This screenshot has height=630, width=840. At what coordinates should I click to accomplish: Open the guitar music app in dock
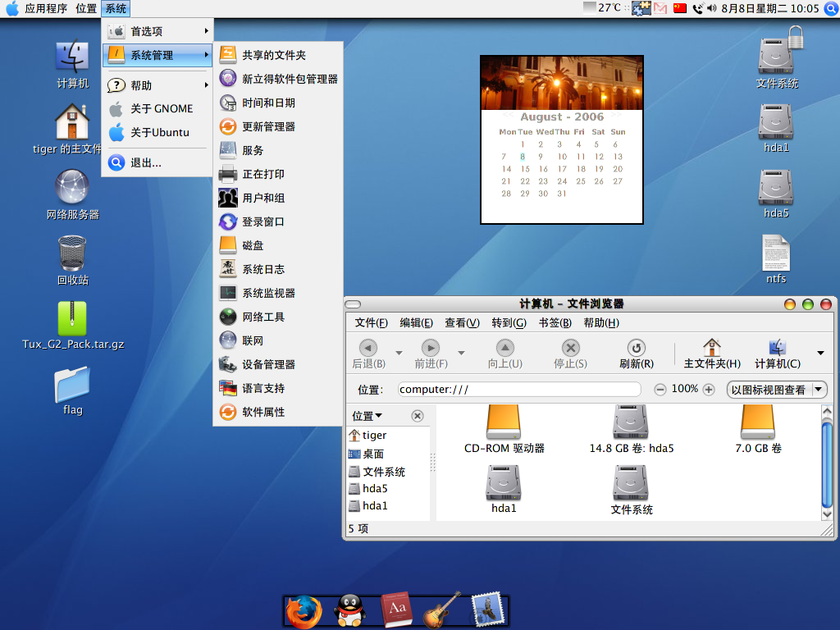click(441, 609)
